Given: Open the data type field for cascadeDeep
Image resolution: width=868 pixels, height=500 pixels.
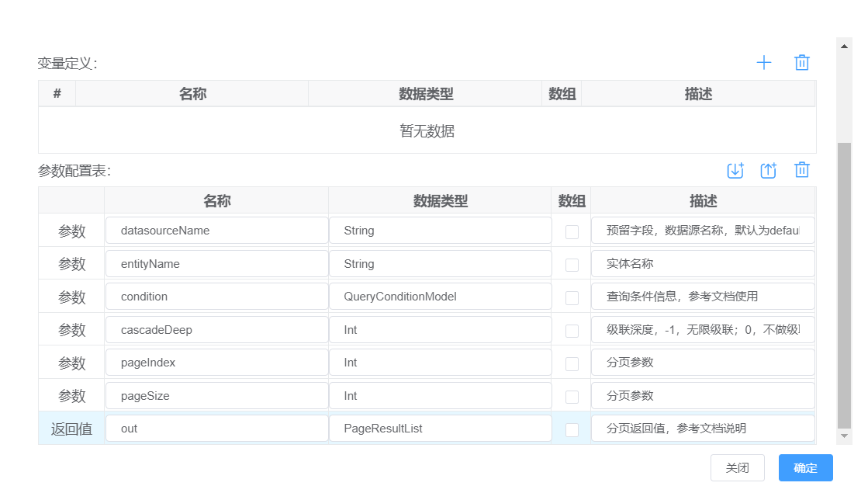Looking at the screenshot, I should [x=440, y=330].
